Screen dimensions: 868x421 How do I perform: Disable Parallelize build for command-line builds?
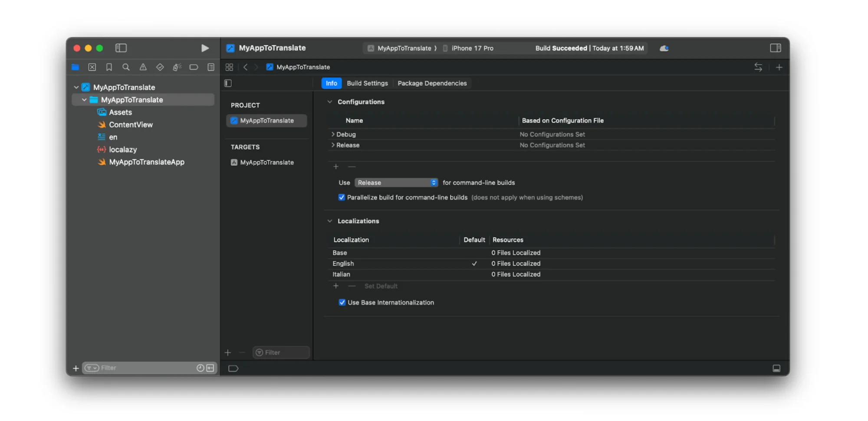click(342, 197)
